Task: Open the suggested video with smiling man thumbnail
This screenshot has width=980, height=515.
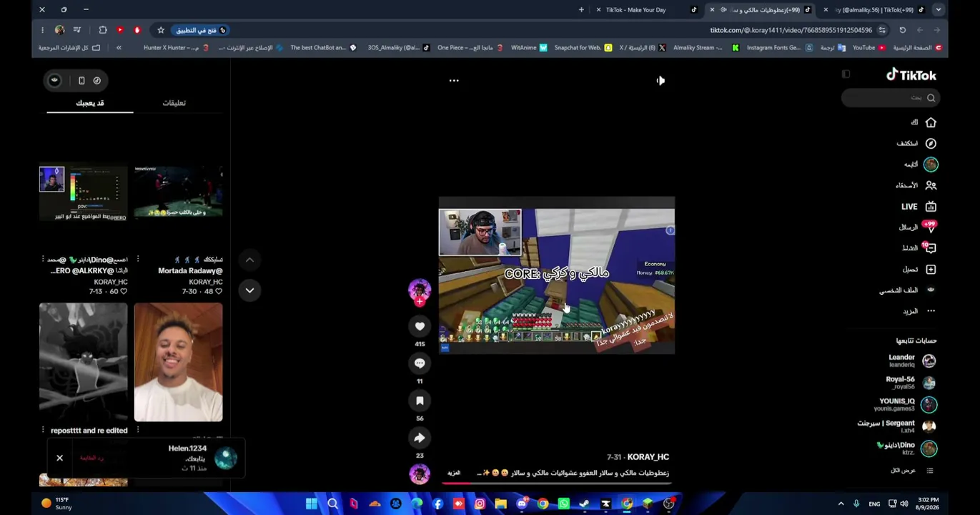Action: (178, 363)
